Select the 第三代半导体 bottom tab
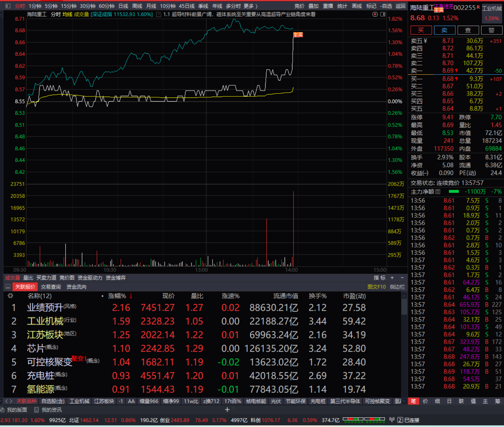The height and width of the screenshot is (427, 504). coord(345,401)
